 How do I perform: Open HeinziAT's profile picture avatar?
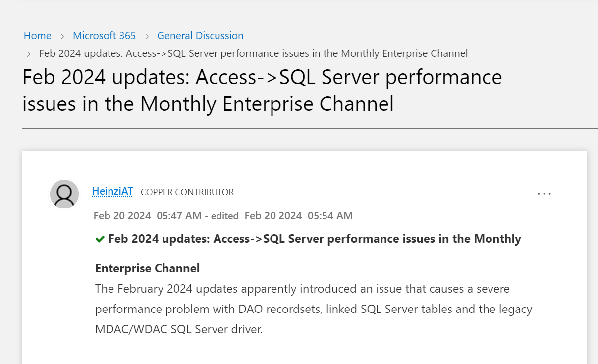pos(64,194)
